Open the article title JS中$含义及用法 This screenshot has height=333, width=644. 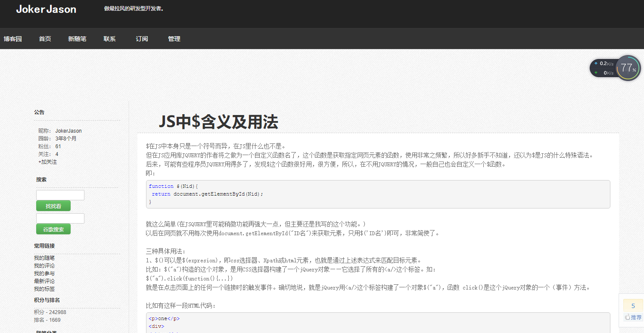pyautogui.click(x=218, y=122)
